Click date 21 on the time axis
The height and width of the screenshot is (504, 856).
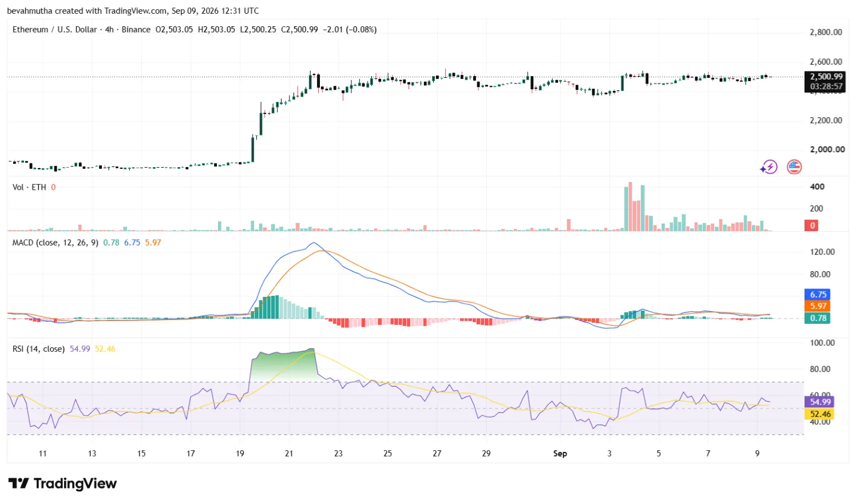pos(289,454)
